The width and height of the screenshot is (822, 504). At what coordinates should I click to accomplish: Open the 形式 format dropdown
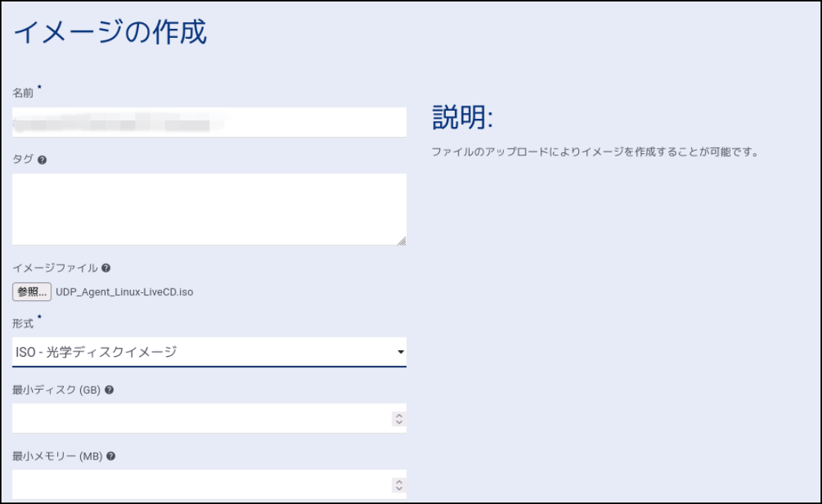click(x=209, y=352)
